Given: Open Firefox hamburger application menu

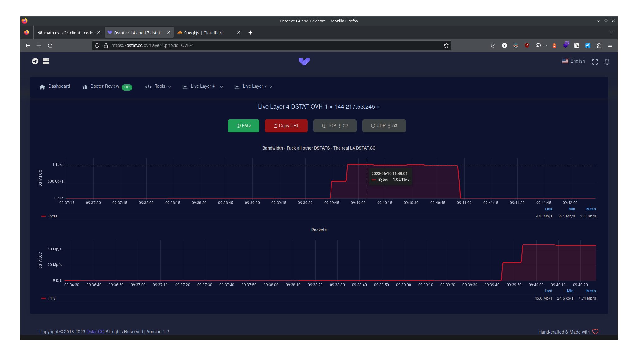Looking at the screenshot, I should 610,45.
